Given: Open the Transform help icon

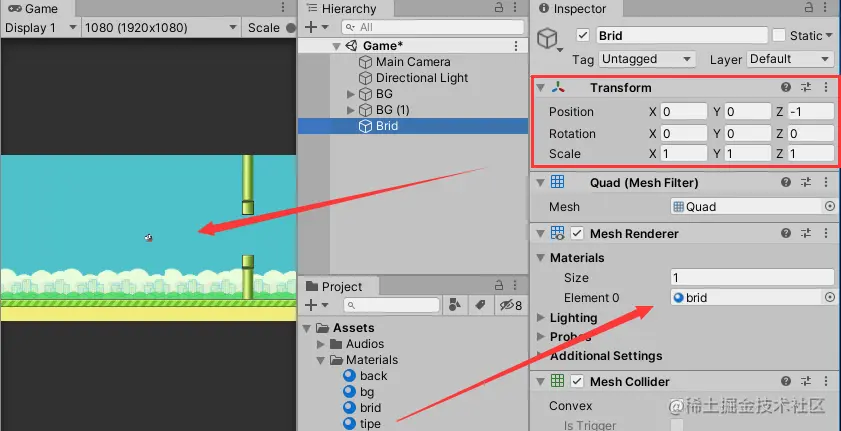Looking at the screenshot, I should (x=786, y=87).
